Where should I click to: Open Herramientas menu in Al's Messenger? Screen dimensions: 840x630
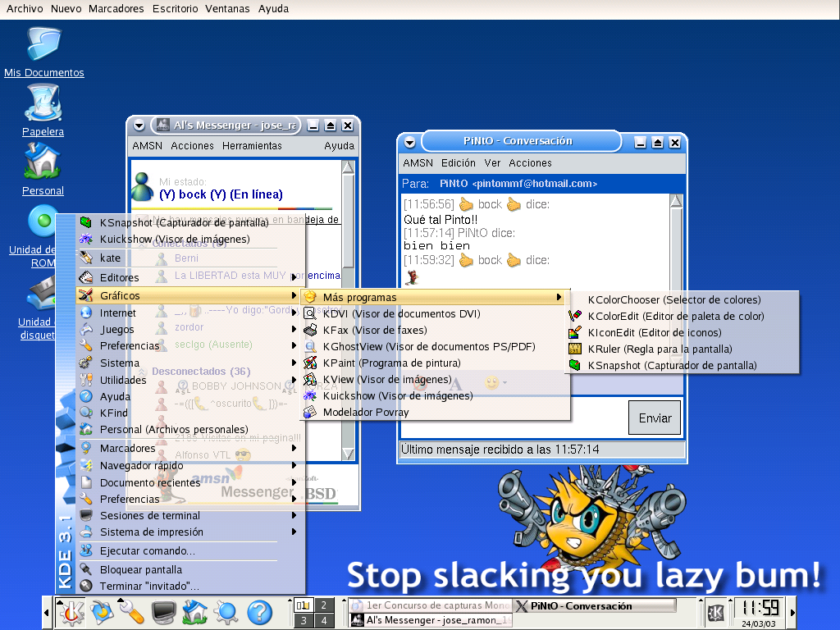pos(252,146)
